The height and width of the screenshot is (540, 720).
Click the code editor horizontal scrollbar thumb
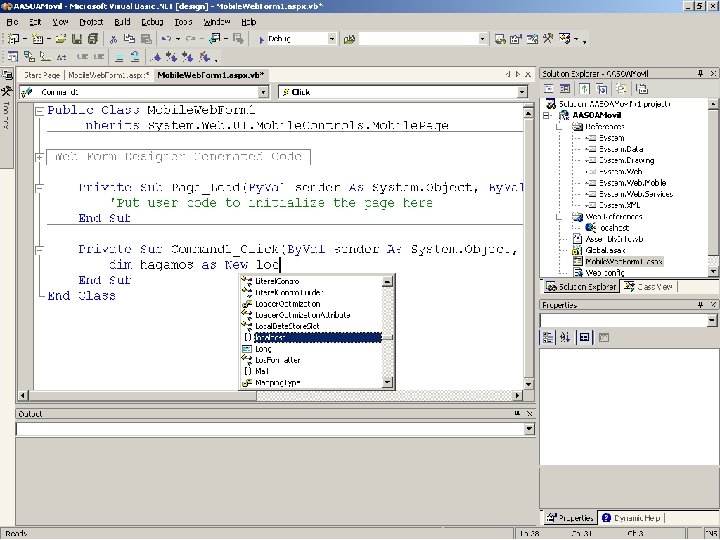142,395
